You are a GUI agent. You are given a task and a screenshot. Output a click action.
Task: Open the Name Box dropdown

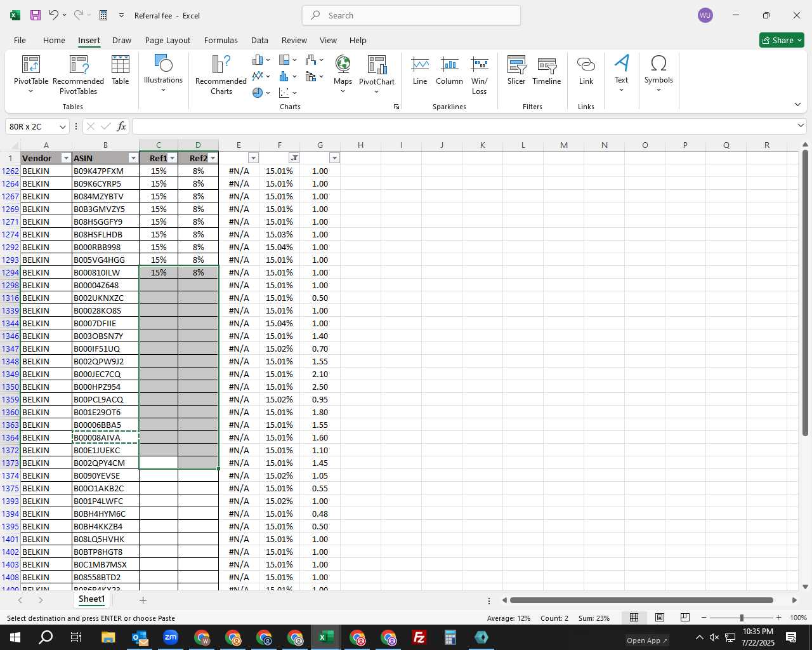(62, 126)
